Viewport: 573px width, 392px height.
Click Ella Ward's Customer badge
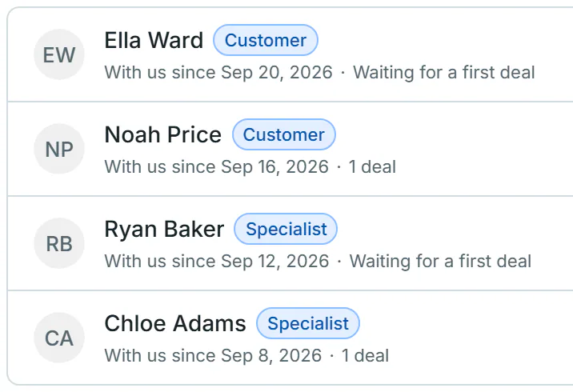(266, 40)
